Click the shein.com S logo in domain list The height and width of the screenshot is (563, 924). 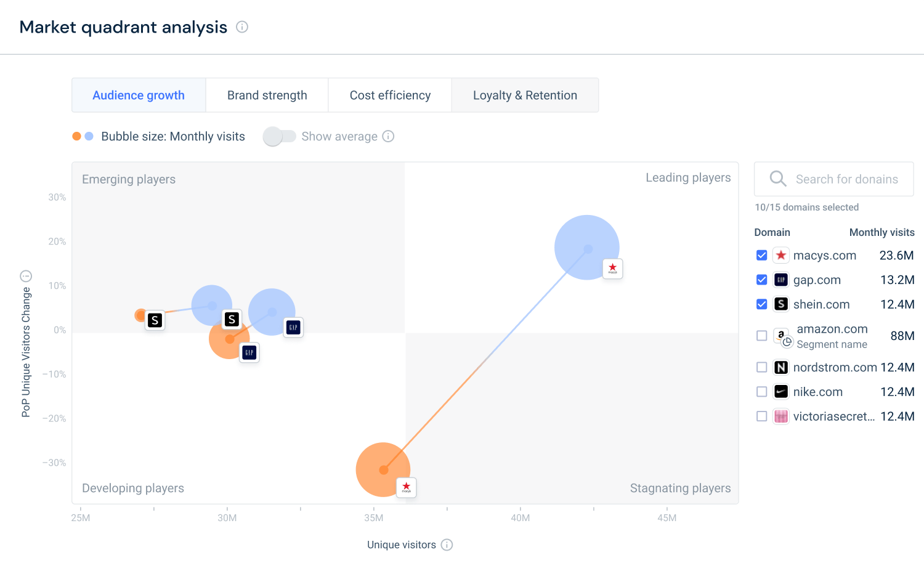(x=781, y=304)
